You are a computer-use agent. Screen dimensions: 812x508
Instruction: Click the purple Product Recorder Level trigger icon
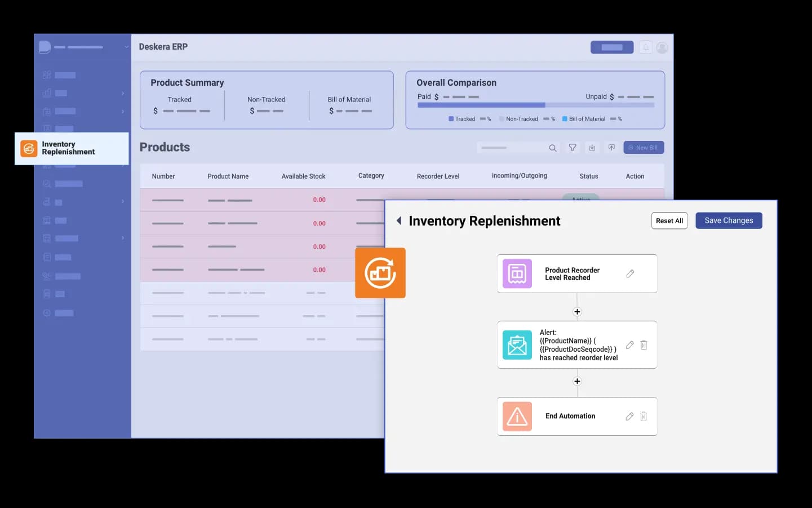(517, 273)
